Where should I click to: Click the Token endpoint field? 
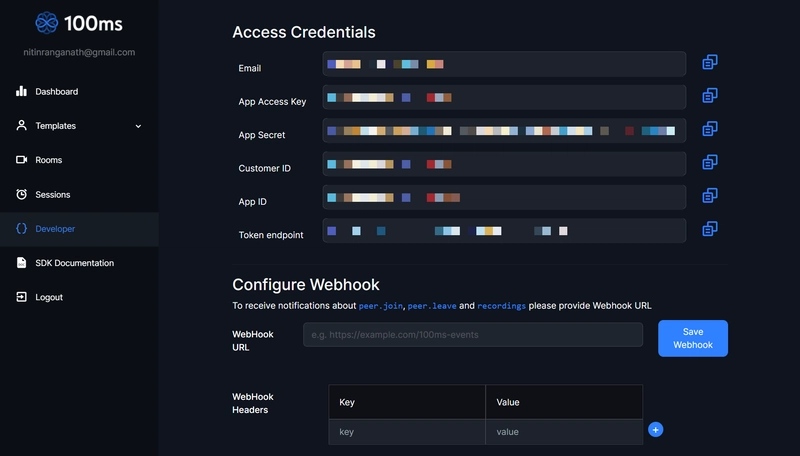pyautogui.click(x=504, y=231)
